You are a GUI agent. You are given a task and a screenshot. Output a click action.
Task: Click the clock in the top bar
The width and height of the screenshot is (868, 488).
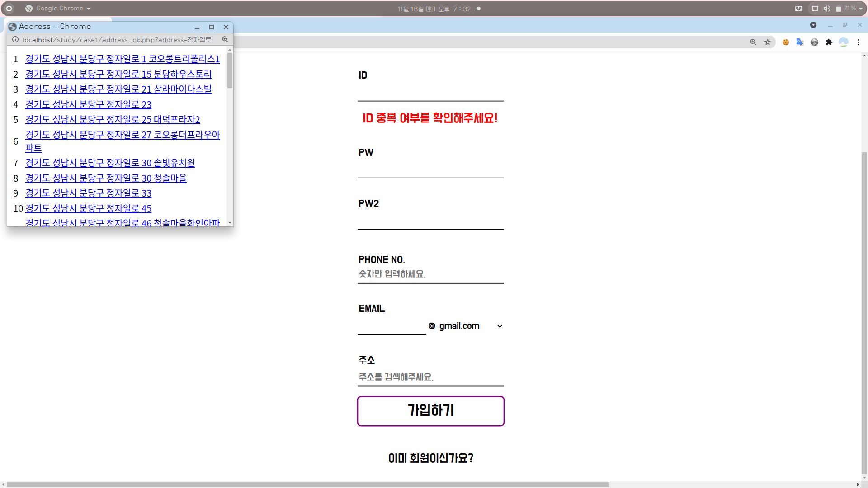click(x=434, y=9)
